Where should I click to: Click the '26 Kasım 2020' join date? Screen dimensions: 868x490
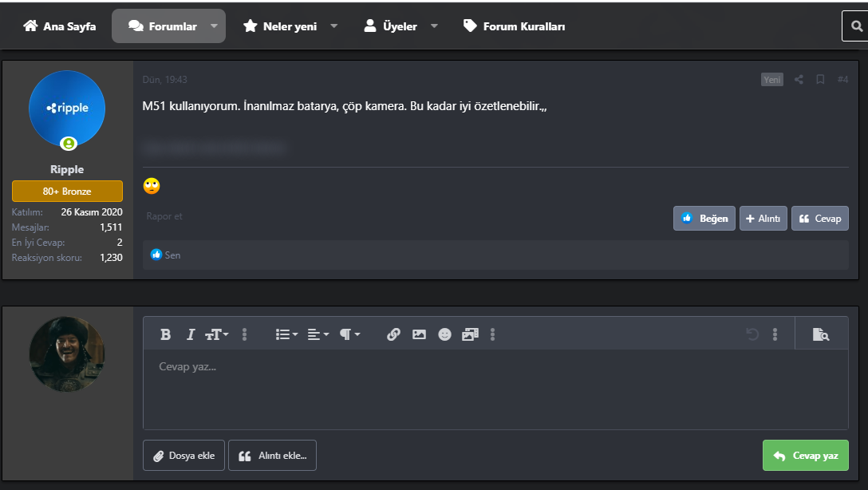tap(92, 212)
